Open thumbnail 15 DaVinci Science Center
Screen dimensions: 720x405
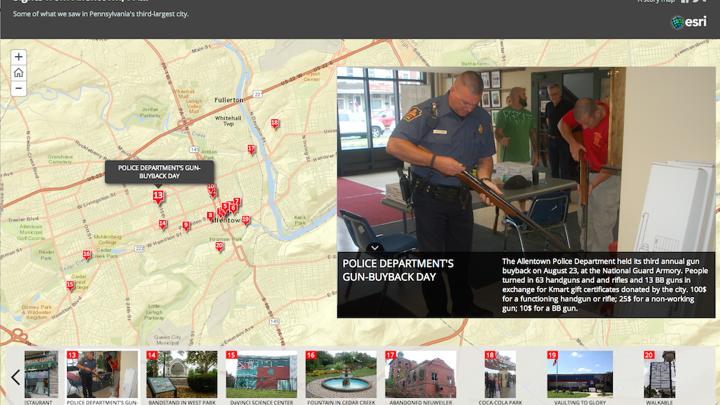(261, 374)
